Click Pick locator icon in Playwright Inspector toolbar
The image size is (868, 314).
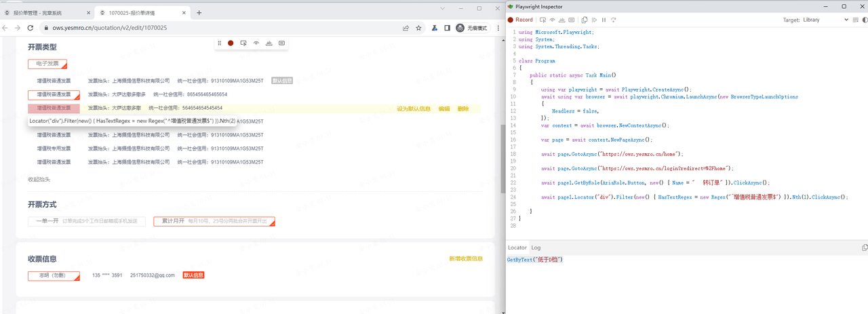542,20
